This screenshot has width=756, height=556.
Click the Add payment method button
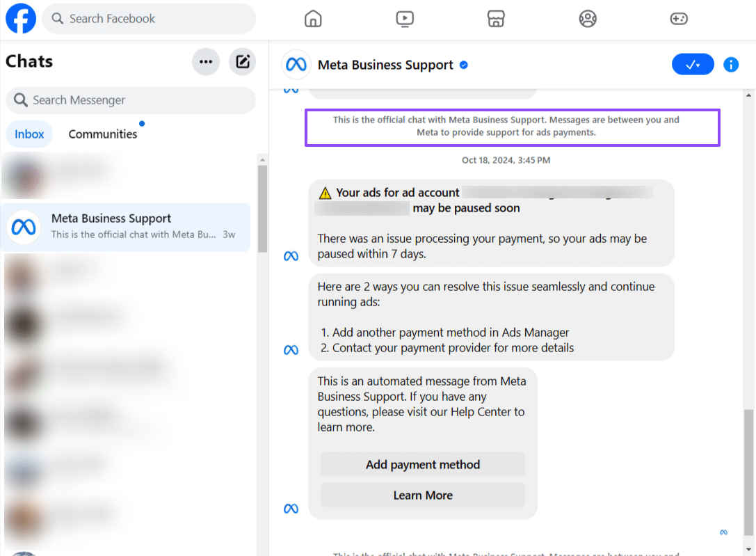click(423, 464)
